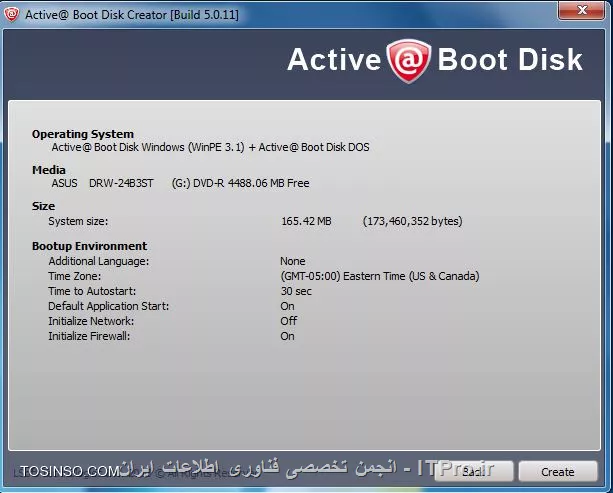Click the window title Active@ Boot Disk Creator
This screenshot has height=493, width=613.
point(132,15)
